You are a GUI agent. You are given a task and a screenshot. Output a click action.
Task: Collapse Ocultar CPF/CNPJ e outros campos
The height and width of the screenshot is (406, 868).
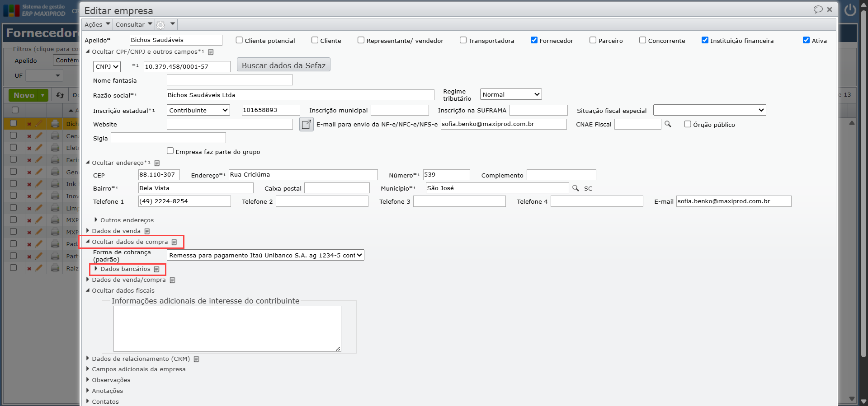pos(145,51)
